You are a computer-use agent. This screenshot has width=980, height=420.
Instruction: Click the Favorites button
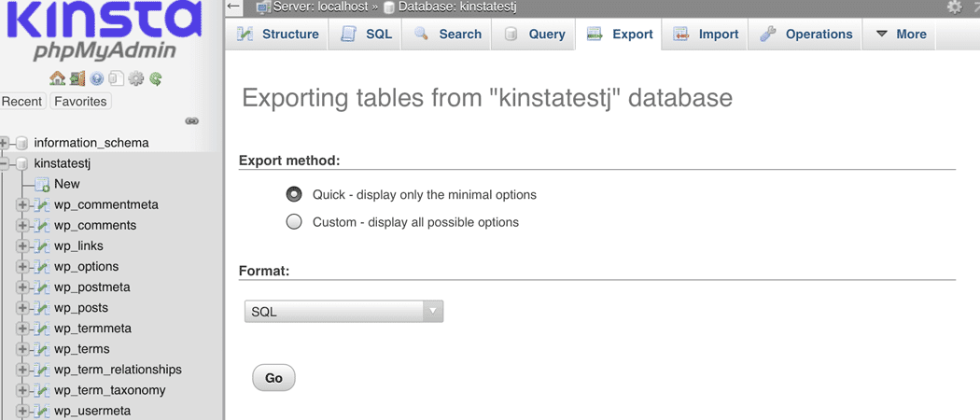(x=80, y=101)
